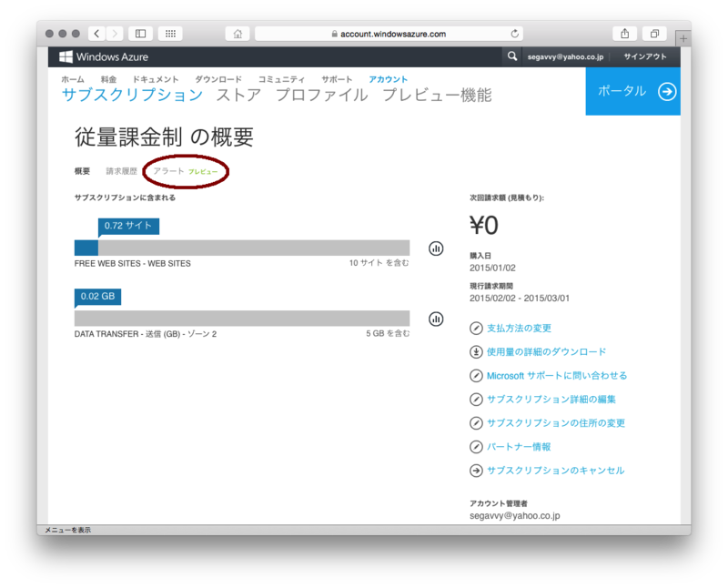Open the ホーム navigation item

(73, 79)
